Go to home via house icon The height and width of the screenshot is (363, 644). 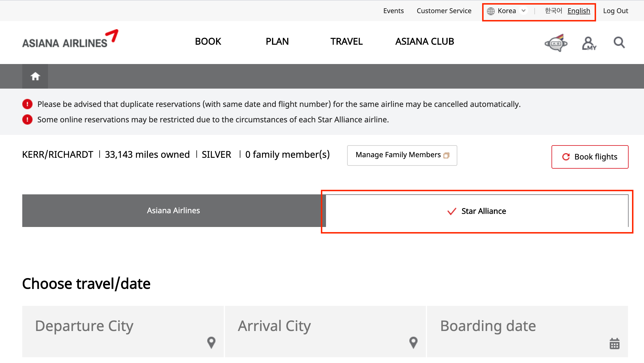tap(35, 76)
